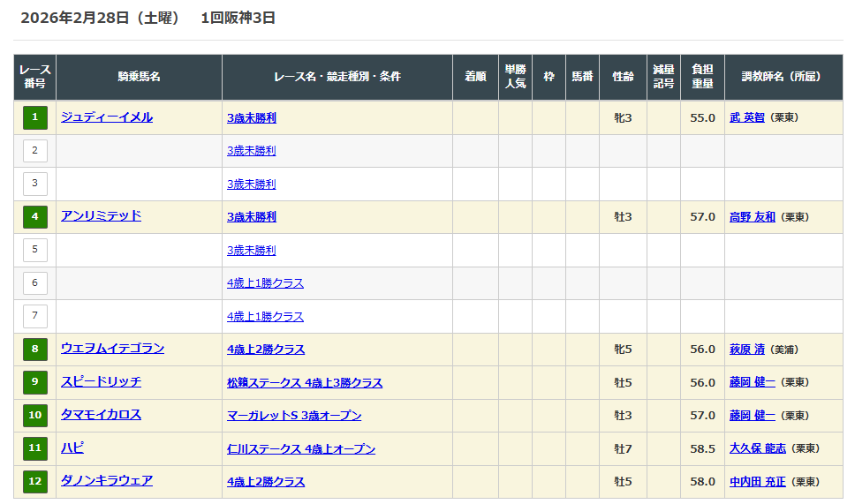Click the 57.0 weight in タマモイカロス row

click(702, 416)
